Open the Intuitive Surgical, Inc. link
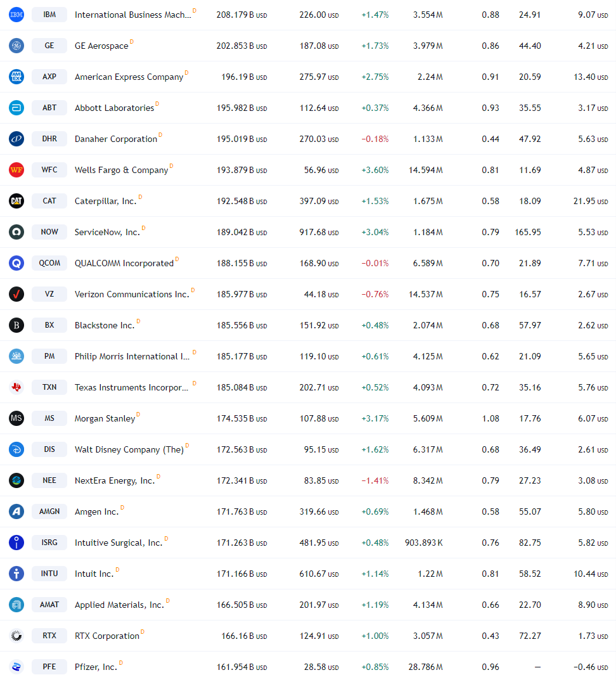Viewport: 616px width, 682px height. (x=119, y=543)
